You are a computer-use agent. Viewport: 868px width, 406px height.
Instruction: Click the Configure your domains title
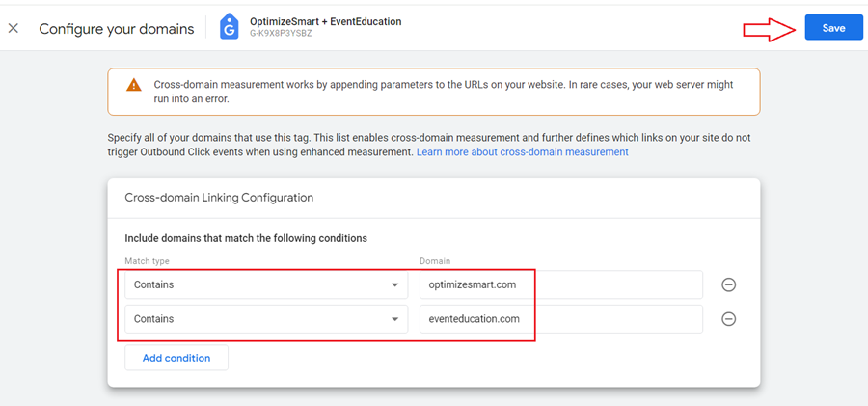coord(117,29)
